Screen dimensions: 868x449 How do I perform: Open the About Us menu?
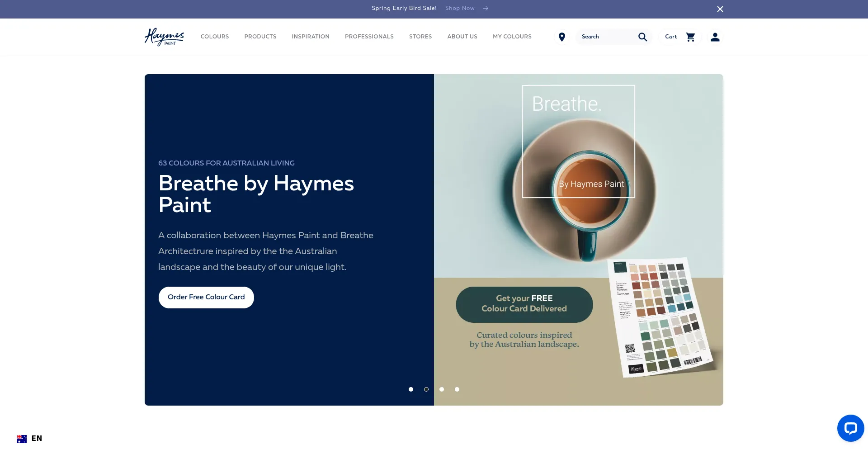462,37
